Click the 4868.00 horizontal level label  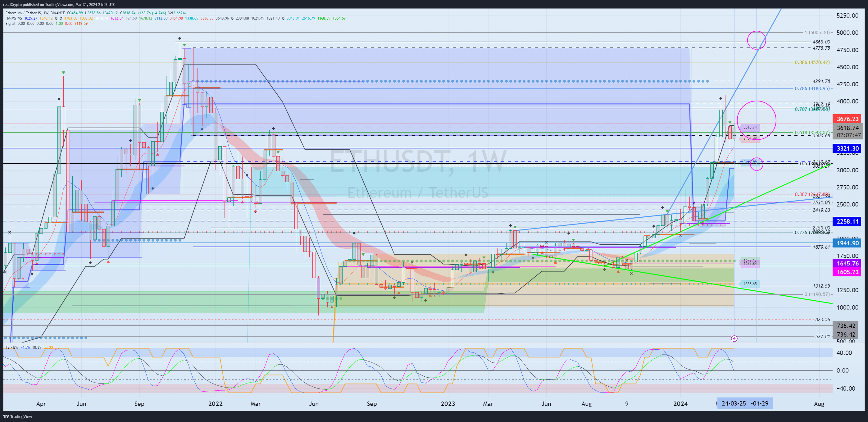point(821,42)
